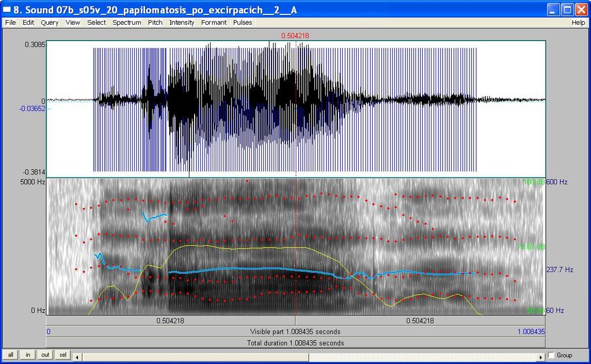
Task: Minimize the Sound editor window
Action: [553, 10]
